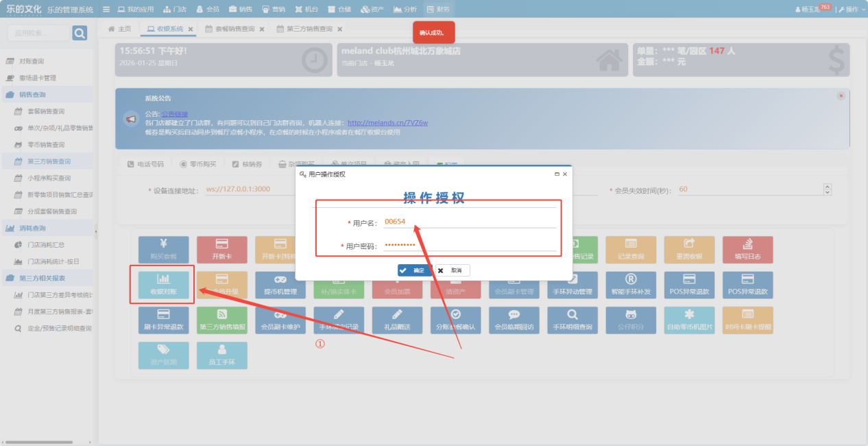Switch to the 套餐销售查询 tab
The height and width of the screenshot is (446, 868).
[x=234, y=30]
